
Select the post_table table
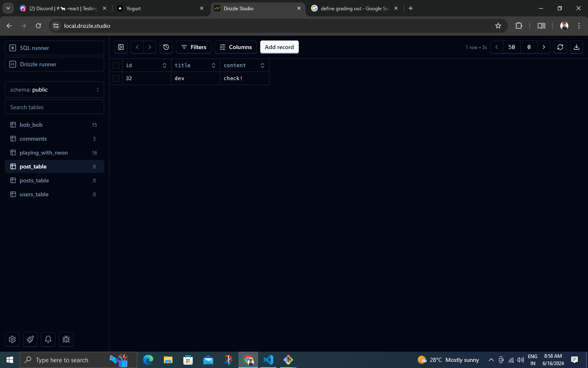click(54, 166)
